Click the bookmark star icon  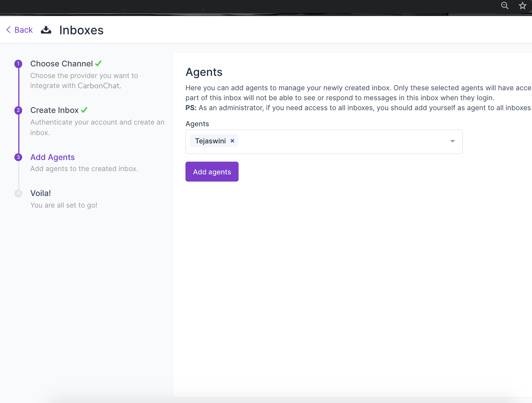point(522,6)
